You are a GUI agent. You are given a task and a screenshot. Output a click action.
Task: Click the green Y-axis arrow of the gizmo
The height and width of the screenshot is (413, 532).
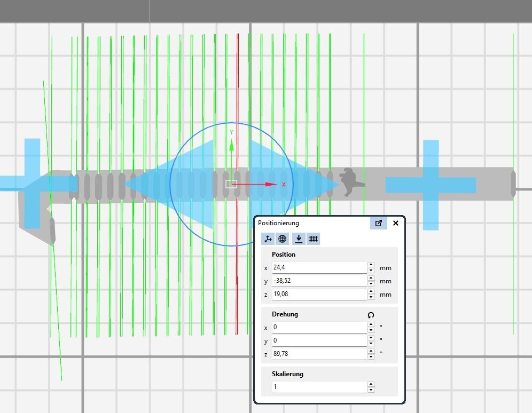pos(231,146)
